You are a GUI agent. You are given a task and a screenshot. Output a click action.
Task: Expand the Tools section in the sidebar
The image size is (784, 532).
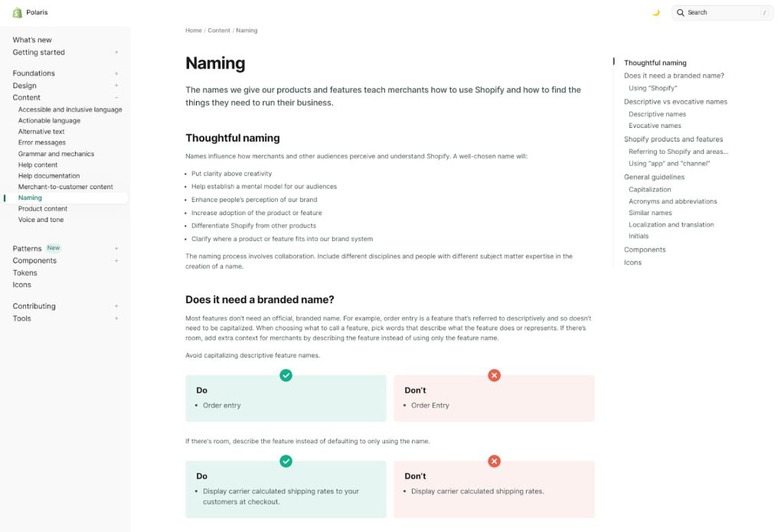[x=116, y=318]
